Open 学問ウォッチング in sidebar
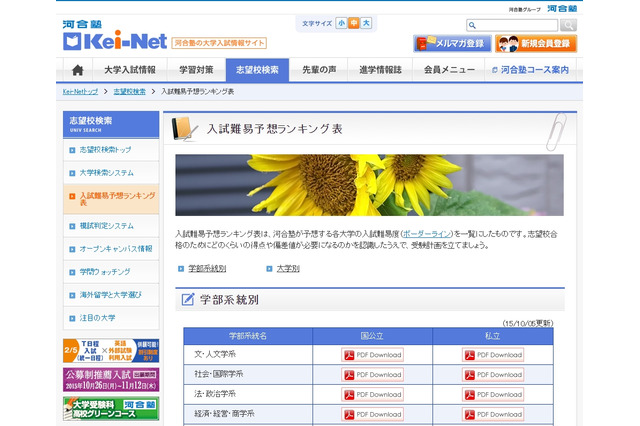 [111, 272]
